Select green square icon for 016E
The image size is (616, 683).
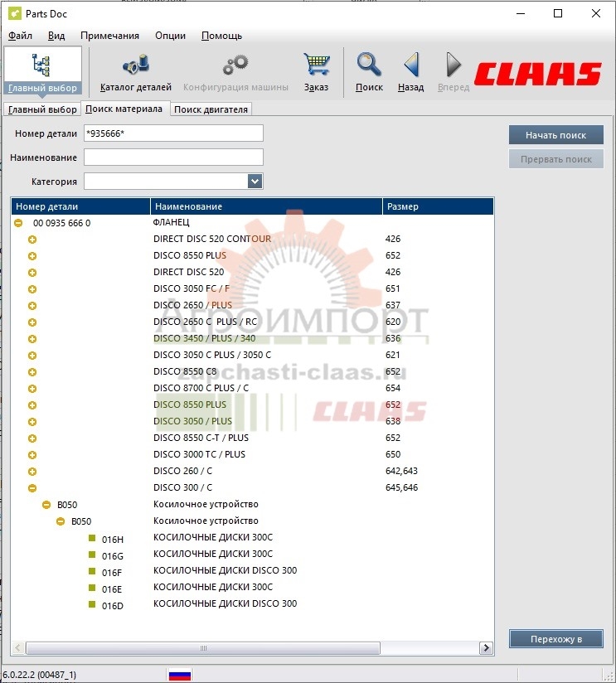pyautogui.click(x=92, y=588)
